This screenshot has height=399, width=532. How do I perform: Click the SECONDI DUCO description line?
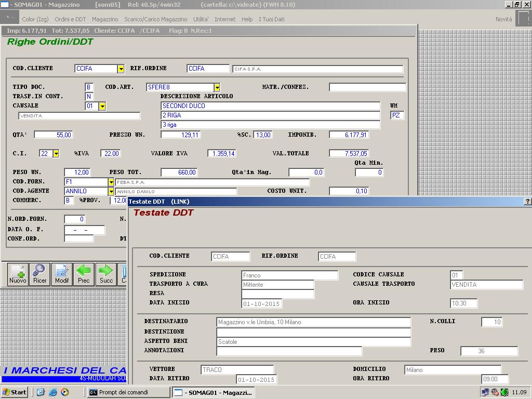[270, 106]
